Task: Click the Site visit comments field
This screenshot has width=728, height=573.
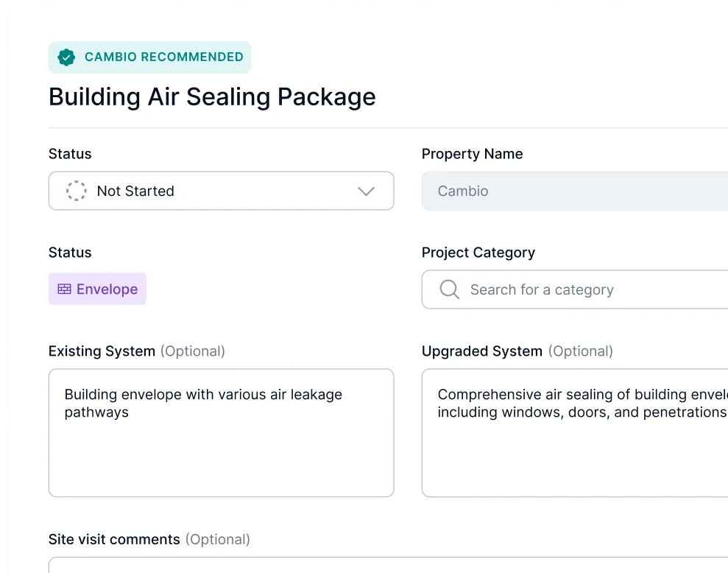Action: 368,567
